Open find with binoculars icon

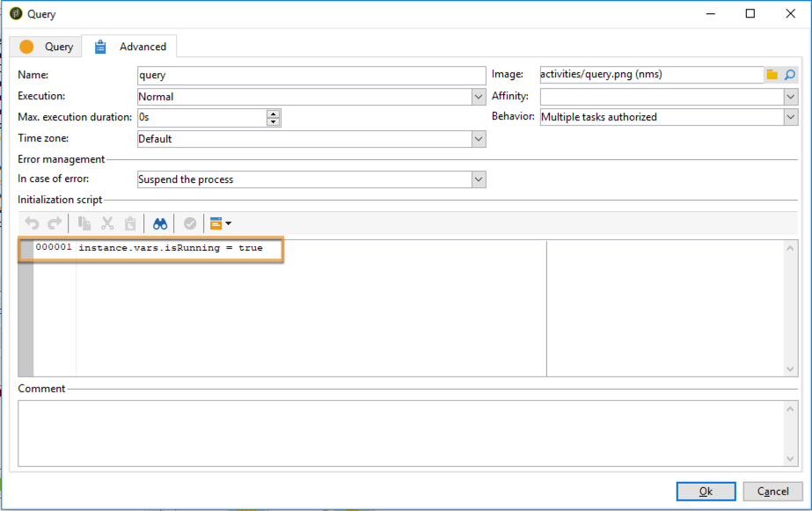tap(160, 223)
